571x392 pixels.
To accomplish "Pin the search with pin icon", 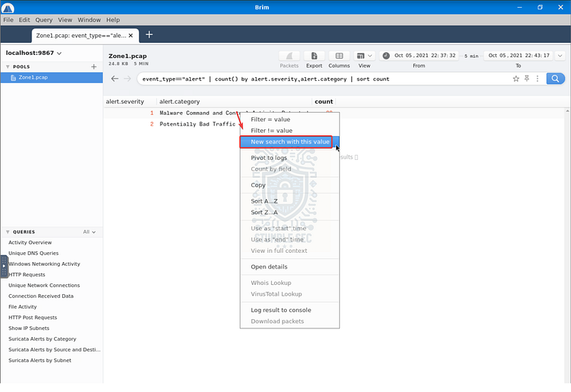I will click(527, 79).
